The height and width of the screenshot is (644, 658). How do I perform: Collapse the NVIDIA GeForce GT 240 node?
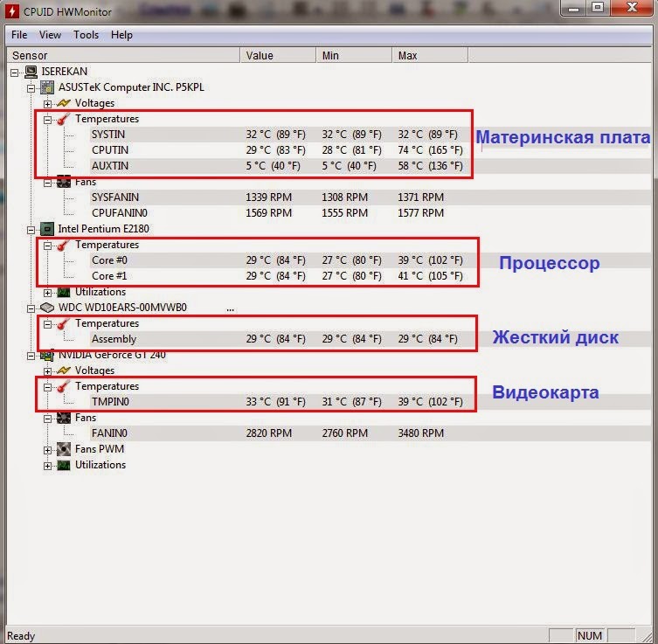coord(31,356)
